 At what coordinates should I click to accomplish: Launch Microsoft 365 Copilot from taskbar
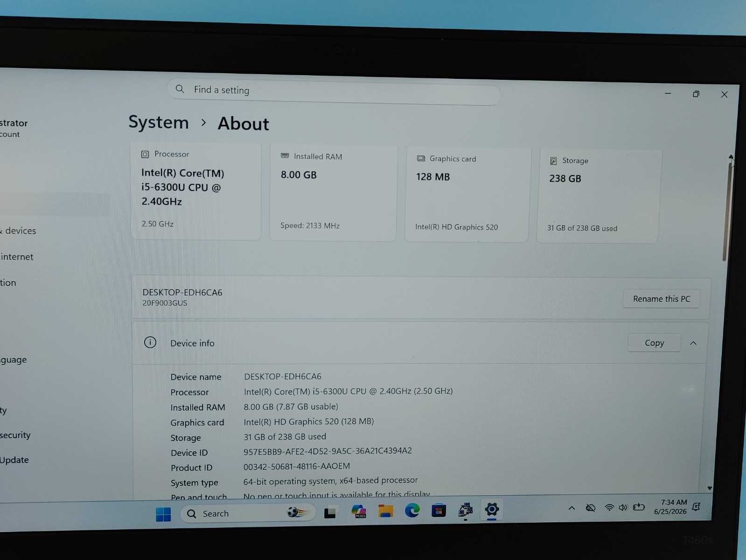coord(359,511)
